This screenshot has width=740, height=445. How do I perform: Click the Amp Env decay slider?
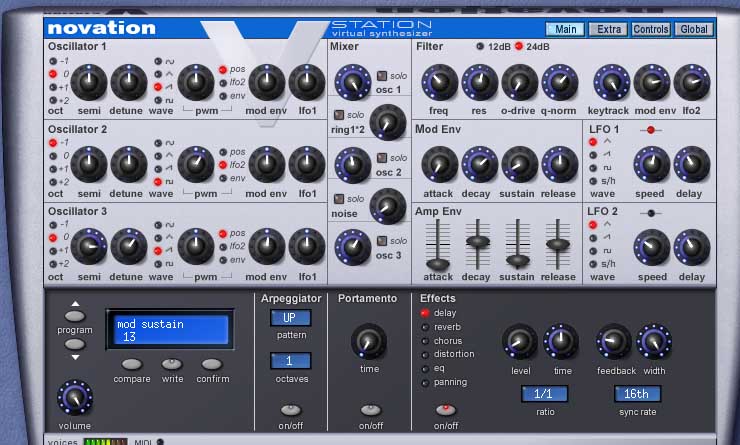478,241
